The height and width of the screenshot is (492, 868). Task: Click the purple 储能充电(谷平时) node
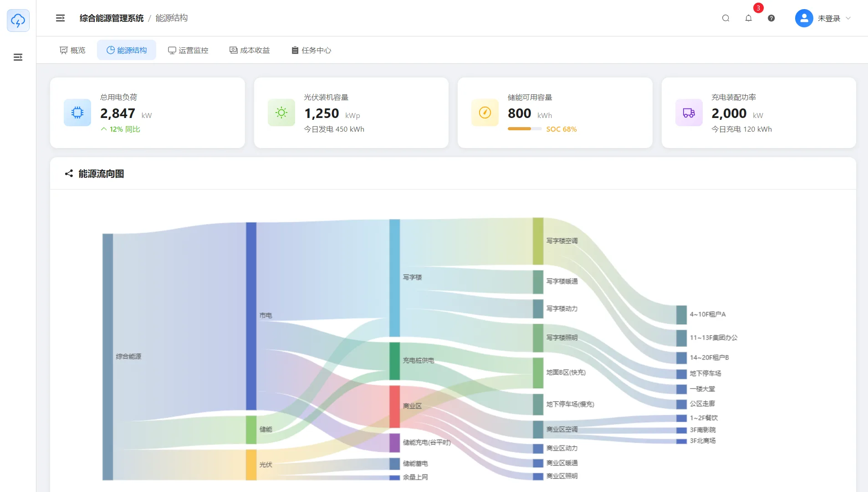394,442
